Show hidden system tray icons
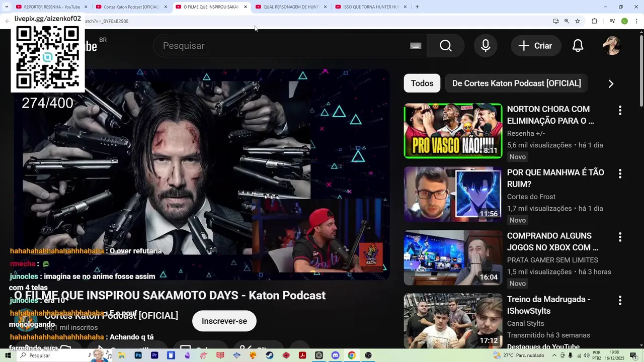The image size is (644, 362). tap(554, 355)
